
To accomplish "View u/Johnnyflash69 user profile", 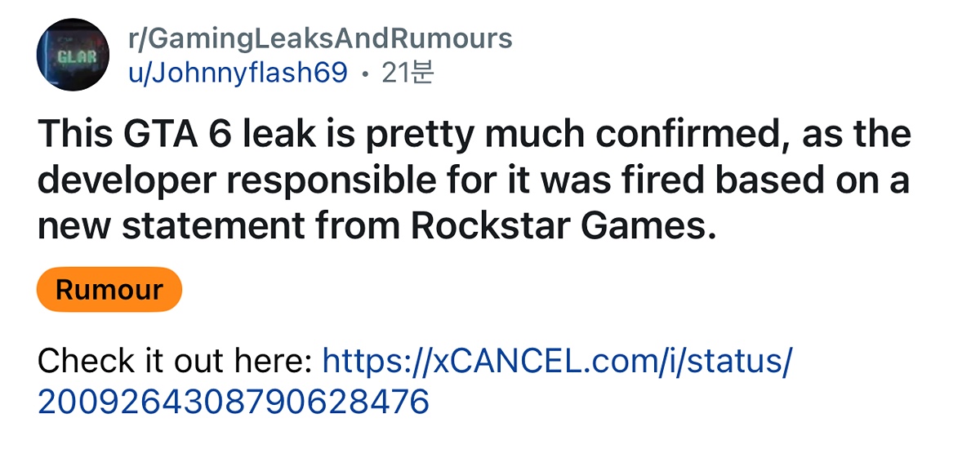I will click(238, 73).
